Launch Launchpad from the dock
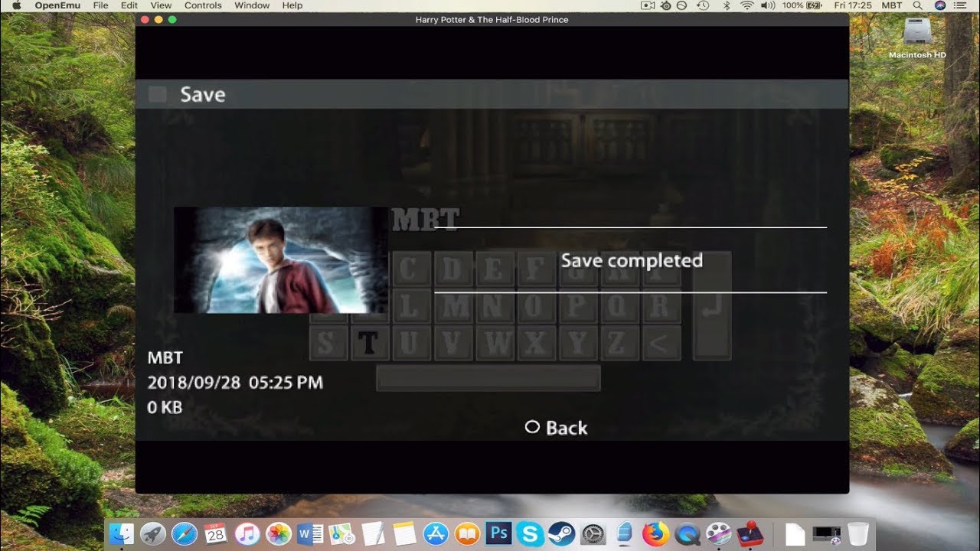The height and width of the screenshot is (551, 980). point(153,533)
